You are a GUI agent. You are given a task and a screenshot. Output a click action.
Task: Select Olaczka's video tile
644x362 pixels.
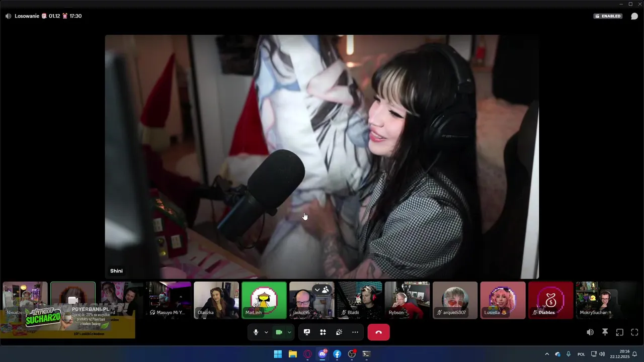pos(216,300)
